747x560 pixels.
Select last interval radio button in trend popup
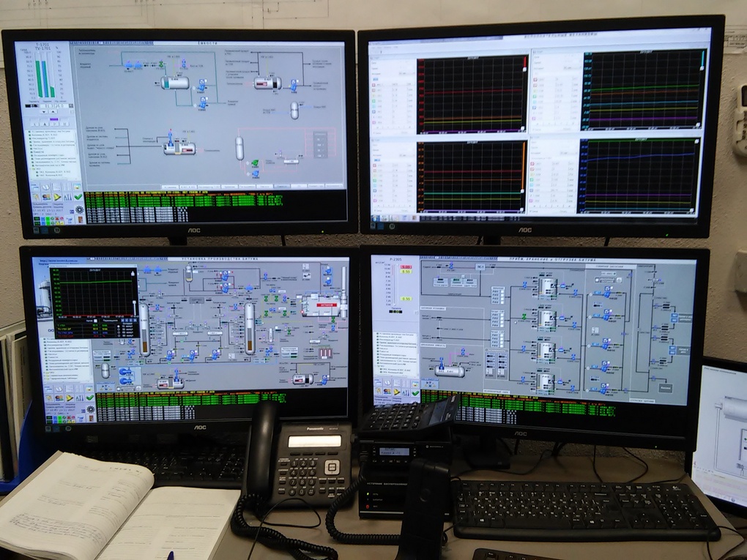point(119,336)
